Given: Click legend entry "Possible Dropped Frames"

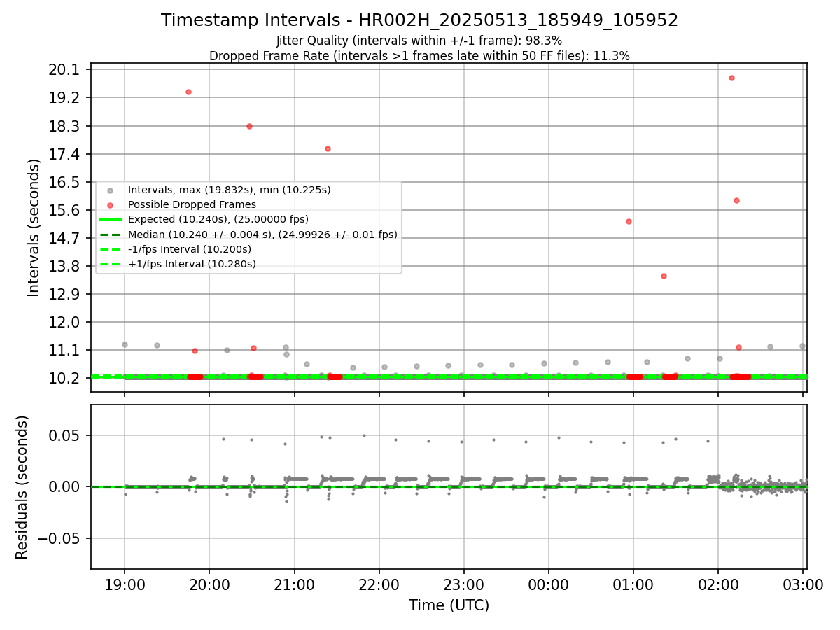Looking at the screenshot, I should coord(192,204).
